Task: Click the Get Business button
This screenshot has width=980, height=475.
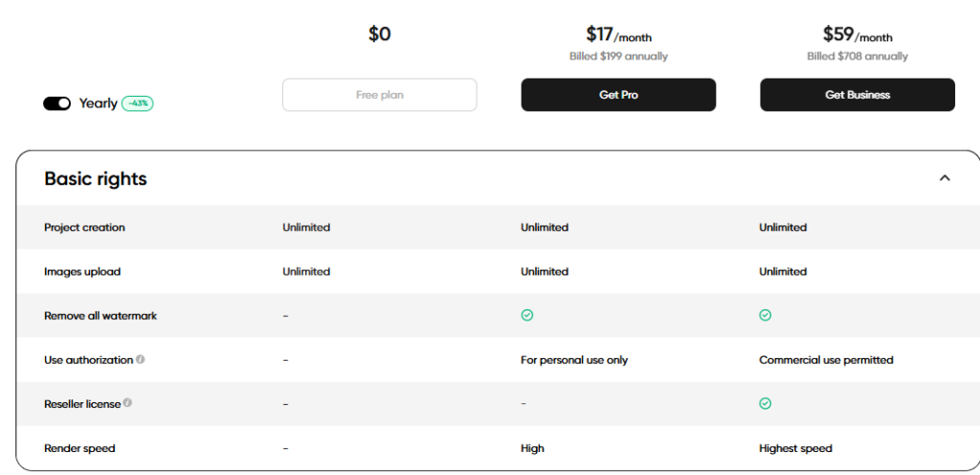Action: tap(857, 95)
